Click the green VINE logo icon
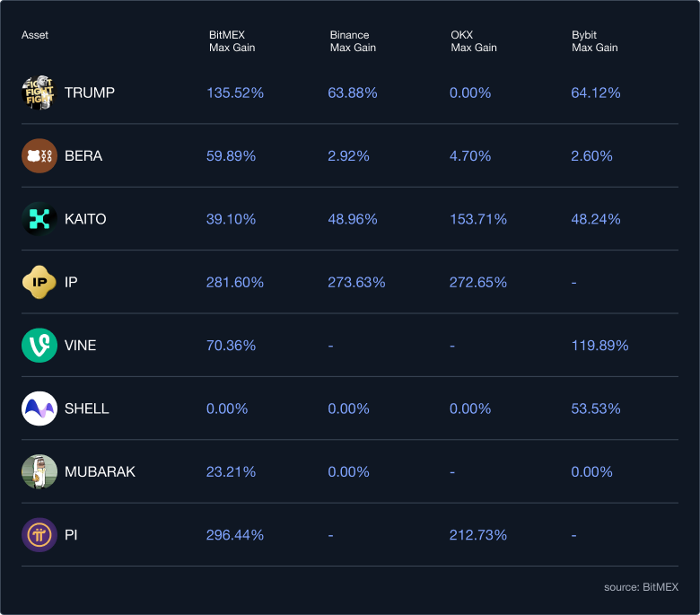Viewport: 700px width, 615px height. [39, 346]
